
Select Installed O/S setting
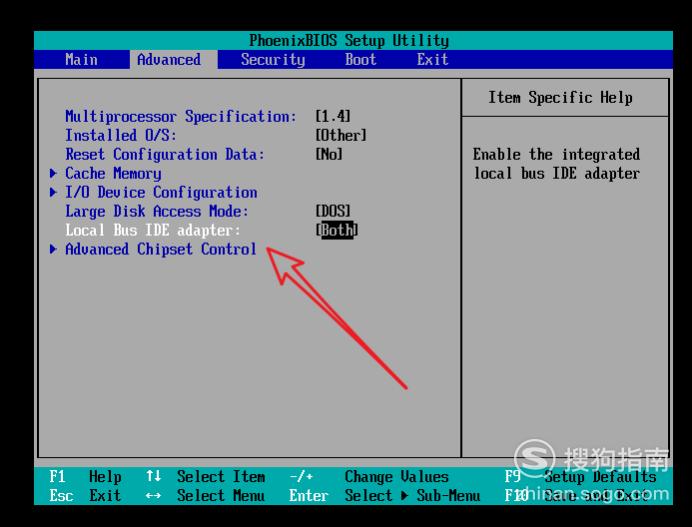[120, 136]
